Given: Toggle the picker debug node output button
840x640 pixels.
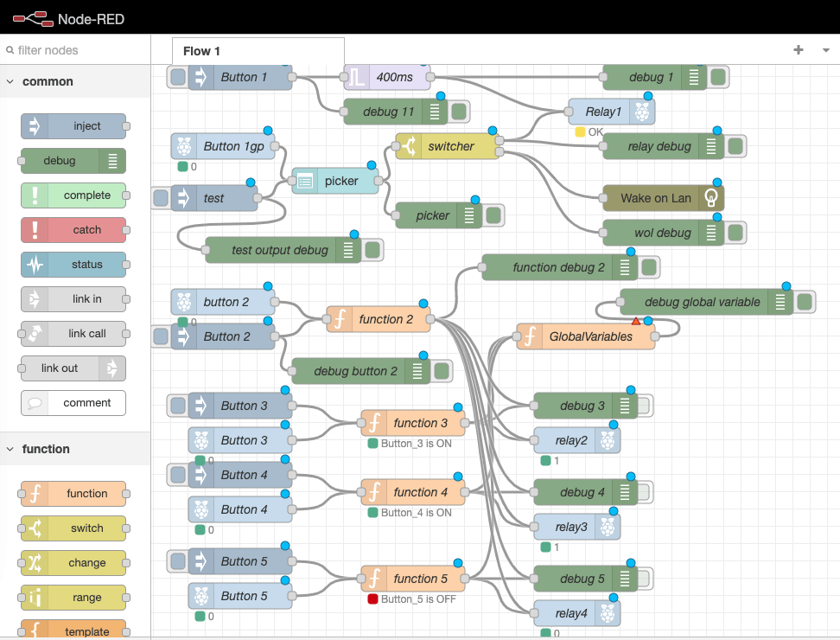Looking at the screenshot, I should (493, 215).
